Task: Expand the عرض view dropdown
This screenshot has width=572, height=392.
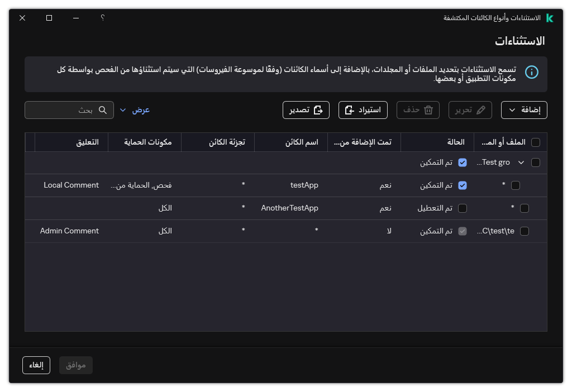Action: [123, 110]
